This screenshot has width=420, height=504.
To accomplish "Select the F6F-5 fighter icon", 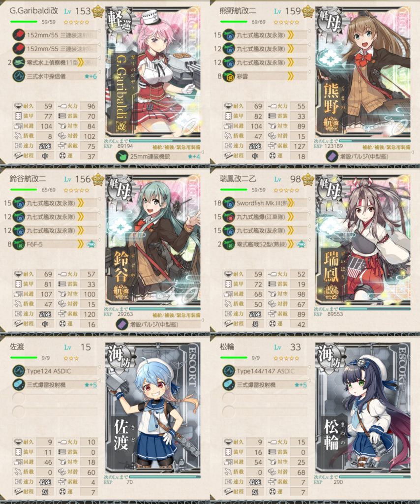I will (19, 244).
